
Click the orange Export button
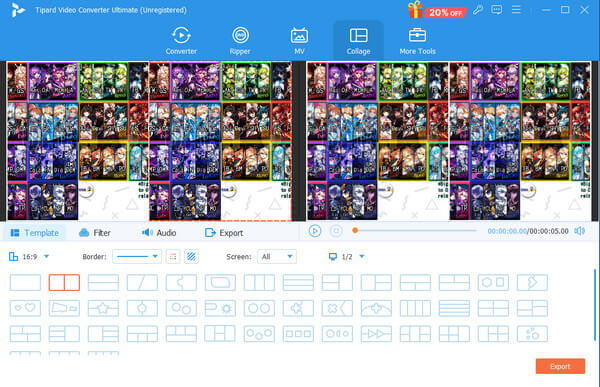(x=560, y=366)
